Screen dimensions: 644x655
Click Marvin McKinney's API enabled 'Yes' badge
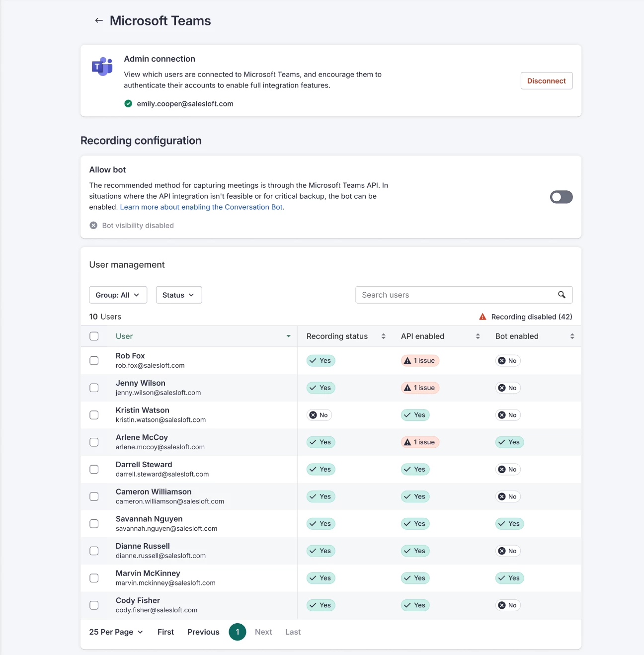coord(415,578)
